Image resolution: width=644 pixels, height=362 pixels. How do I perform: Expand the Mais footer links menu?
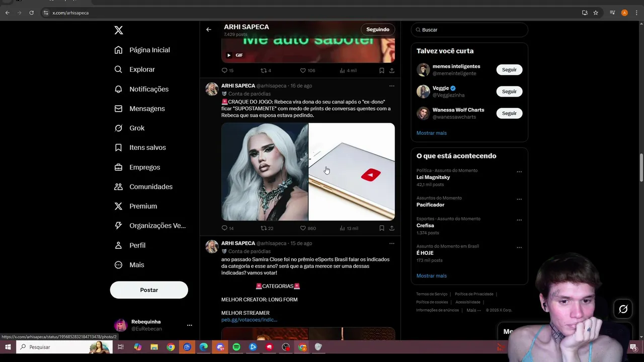(473, 310)
